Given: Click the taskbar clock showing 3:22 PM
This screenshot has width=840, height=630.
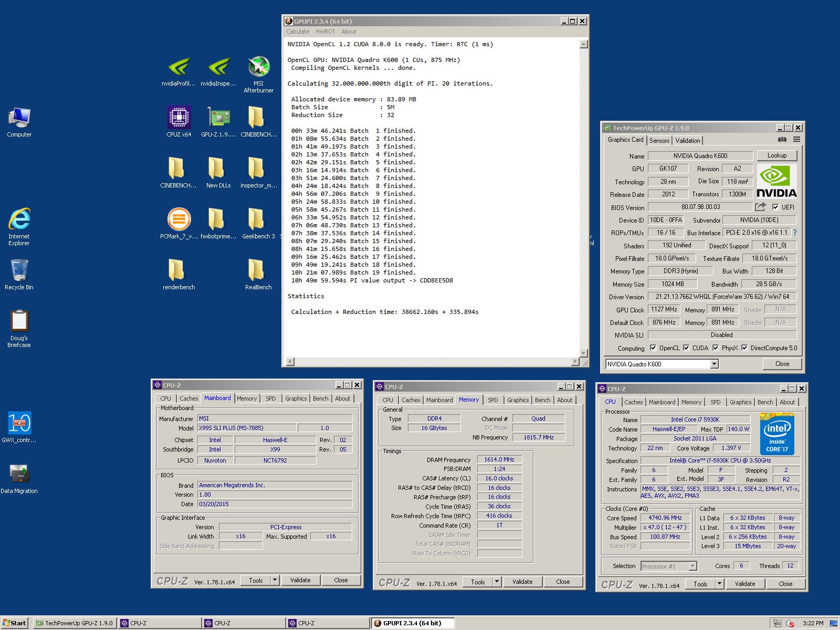Looking at the screenshot, I should [813, 623].
